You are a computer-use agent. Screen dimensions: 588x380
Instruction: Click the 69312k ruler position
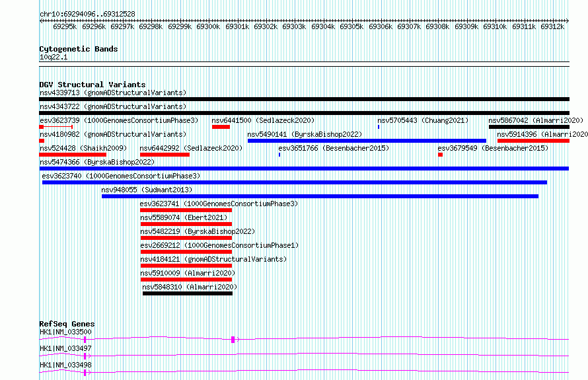coord(552,26)
